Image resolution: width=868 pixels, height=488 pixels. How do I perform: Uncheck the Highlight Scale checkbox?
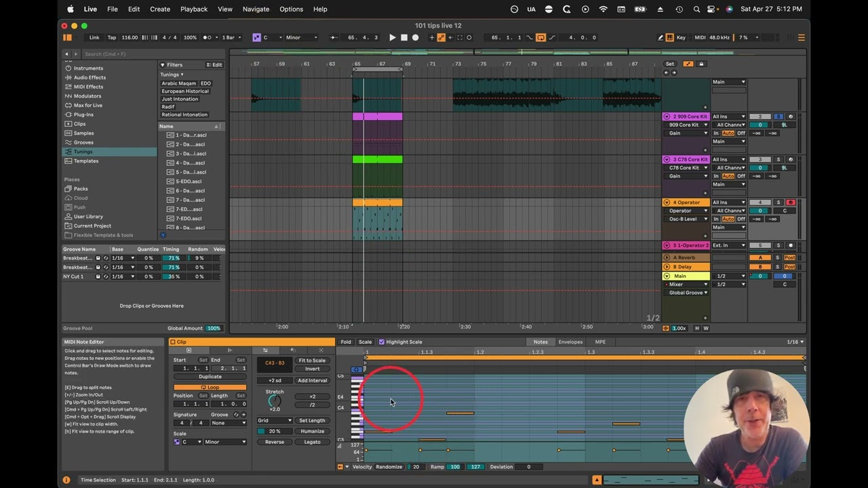pos(382,342)
